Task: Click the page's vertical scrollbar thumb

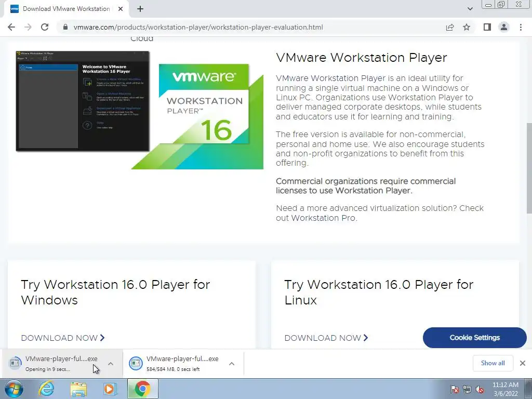Action: pos(529,168)
